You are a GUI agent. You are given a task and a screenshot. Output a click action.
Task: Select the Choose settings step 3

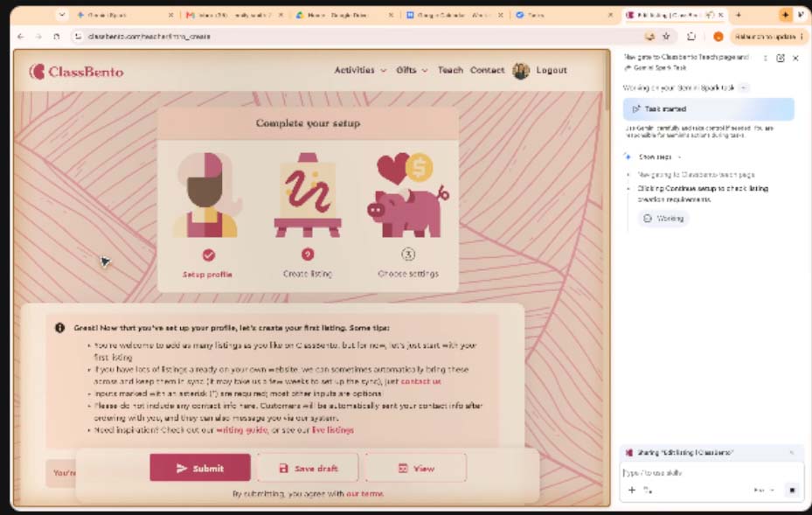tap(408, 254)
